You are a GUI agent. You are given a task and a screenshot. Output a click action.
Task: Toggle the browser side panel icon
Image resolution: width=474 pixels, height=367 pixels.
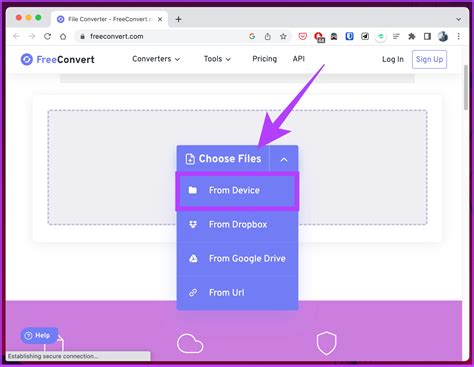427,36
